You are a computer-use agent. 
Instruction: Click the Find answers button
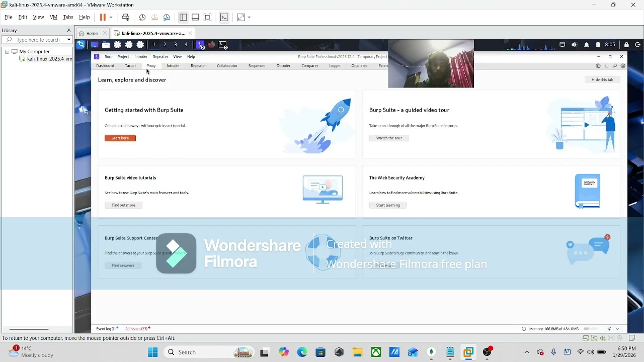(123, 265)
